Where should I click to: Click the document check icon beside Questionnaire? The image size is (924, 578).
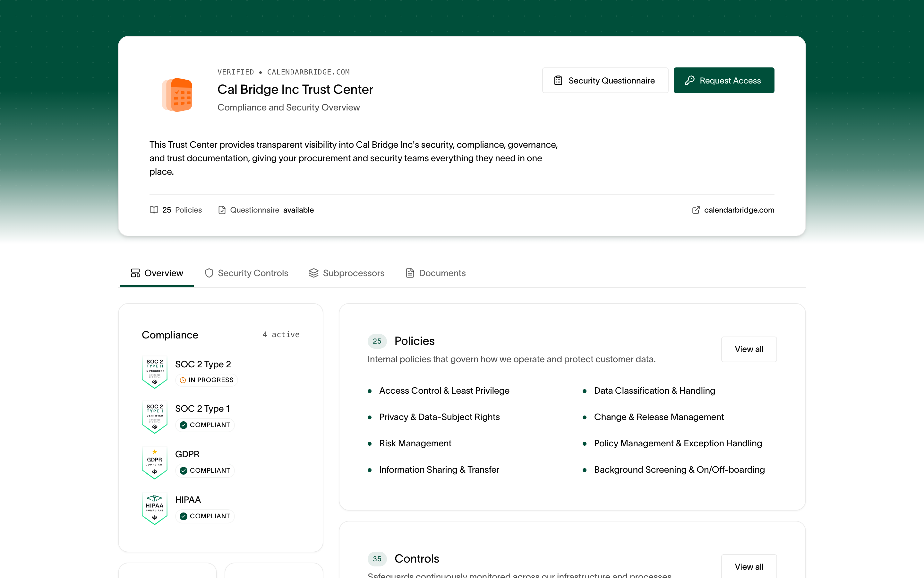coord(222,210)
